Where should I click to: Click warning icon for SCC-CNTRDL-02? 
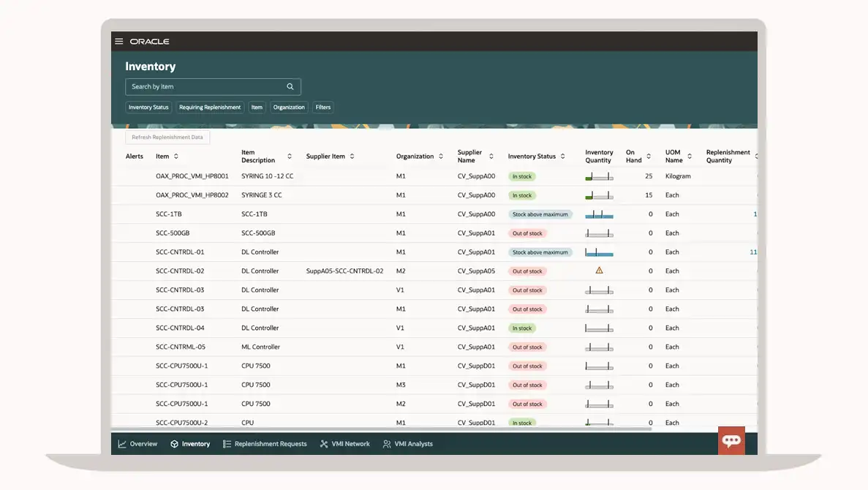[x=599, y=271]
